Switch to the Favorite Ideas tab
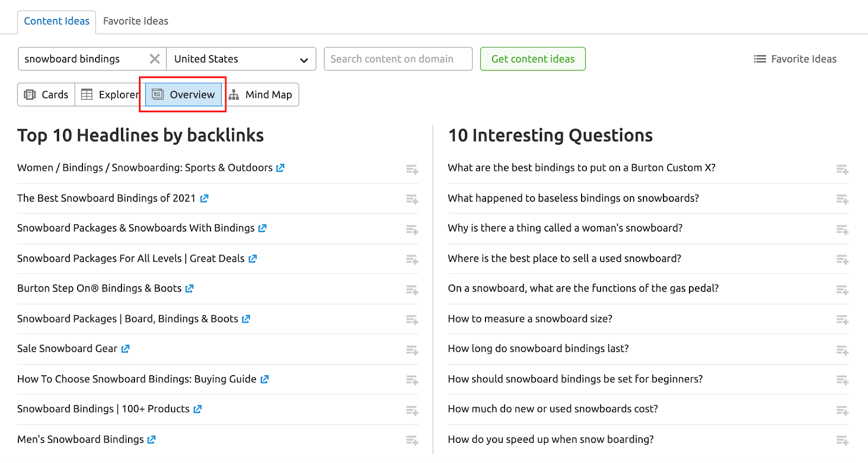This screenshot has height=463, width=868. [x=136, y=21]
